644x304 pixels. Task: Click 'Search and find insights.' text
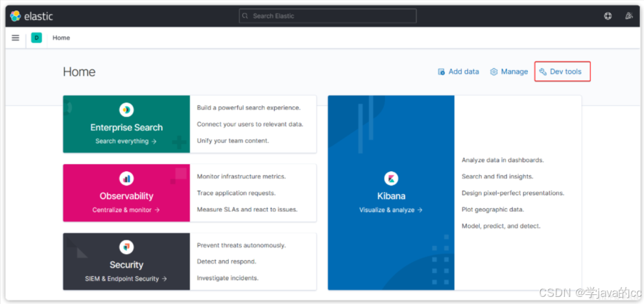tap(497, 176)
